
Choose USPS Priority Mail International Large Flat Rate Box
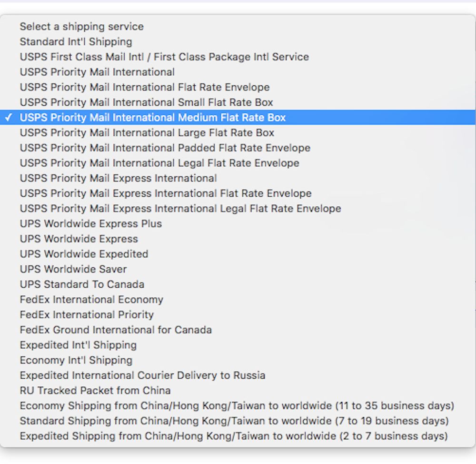(x=238, y=132)
